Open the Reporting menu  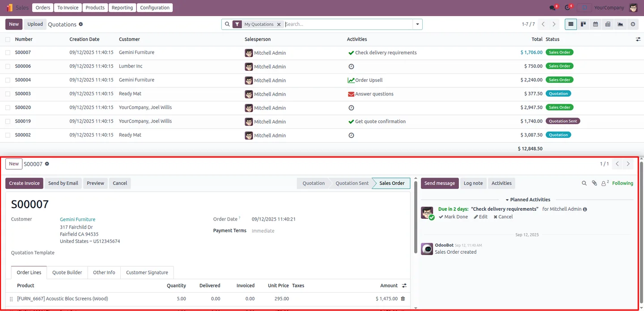click(x=122, y=8)
